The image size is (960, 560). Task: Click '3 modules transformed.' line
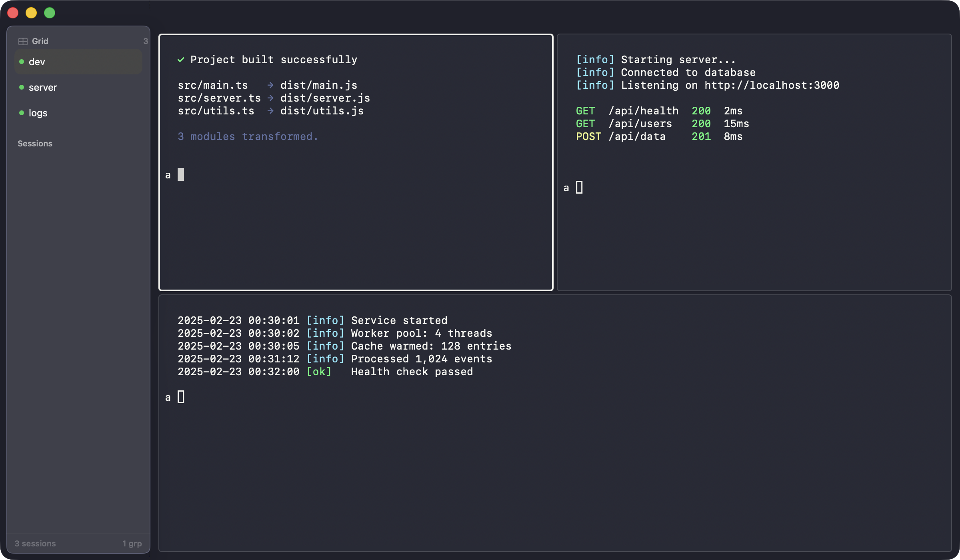(x=248, y=136)
